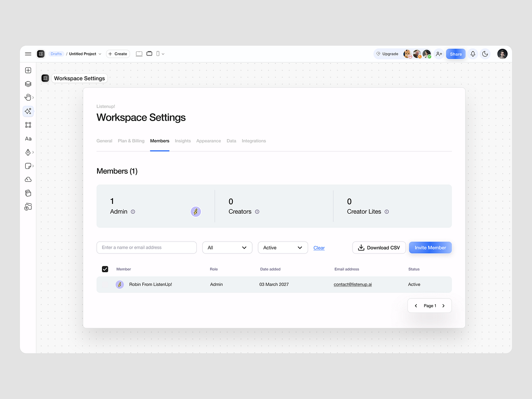Activate the AI sparkles tool in sidebar
The image size is (532, 399).
[x=28, y=111]
